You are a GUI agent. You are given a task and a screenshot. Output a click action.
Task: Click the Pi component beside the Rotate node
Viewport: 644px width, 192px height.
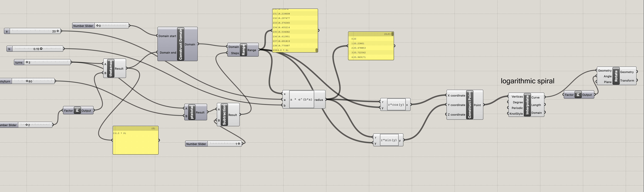pyautogui.click(x=578, y=95)
